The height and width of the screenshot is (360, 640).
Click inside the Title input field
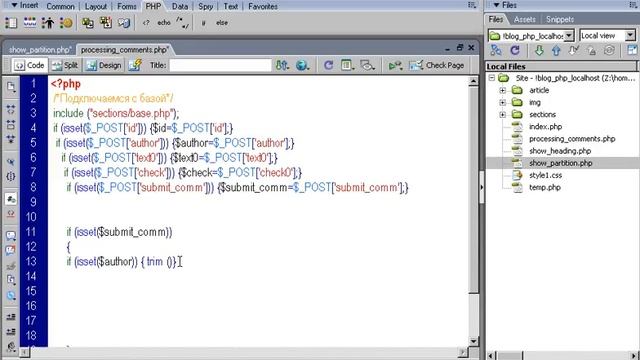pyautogui.click(x=220, y=65)
